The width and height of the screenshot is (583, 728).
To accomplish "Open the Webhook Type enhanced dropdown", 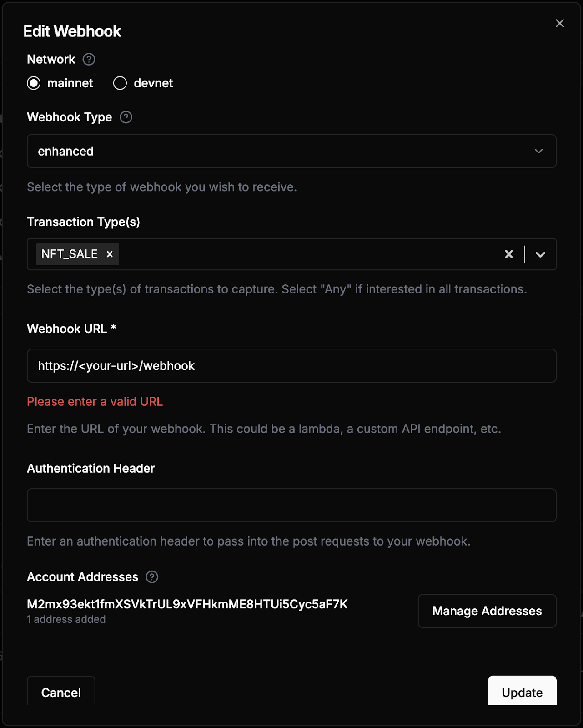I will coord(291,151).
